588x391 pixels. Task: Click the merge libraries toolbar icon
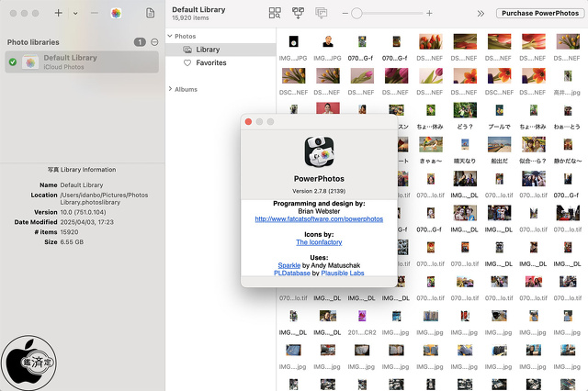(298, 13)
